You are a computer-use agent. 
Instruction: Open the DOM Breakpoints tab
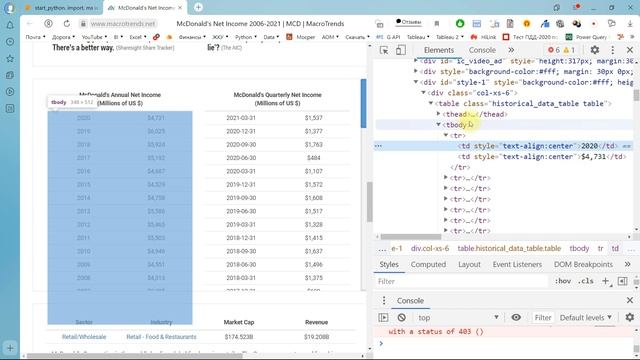tap(583, 264)
